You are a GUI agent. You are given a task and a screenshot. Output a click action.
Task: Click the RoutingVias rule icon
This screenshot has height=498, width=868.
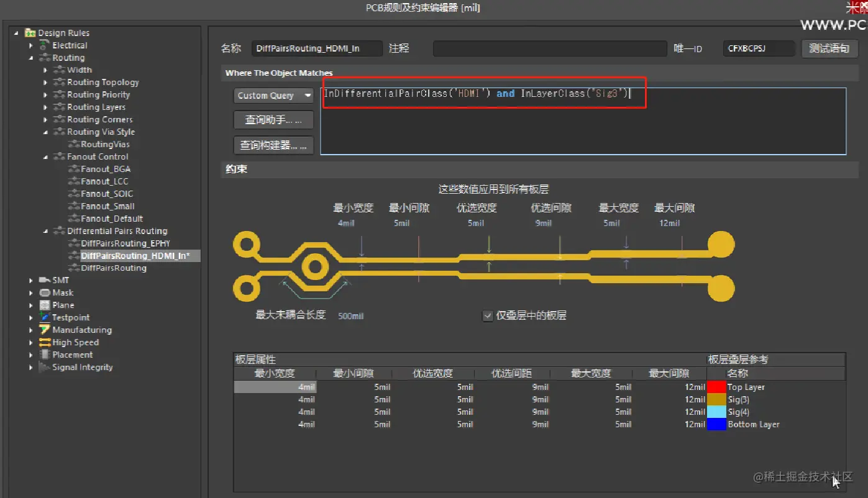tap(74, 145)
